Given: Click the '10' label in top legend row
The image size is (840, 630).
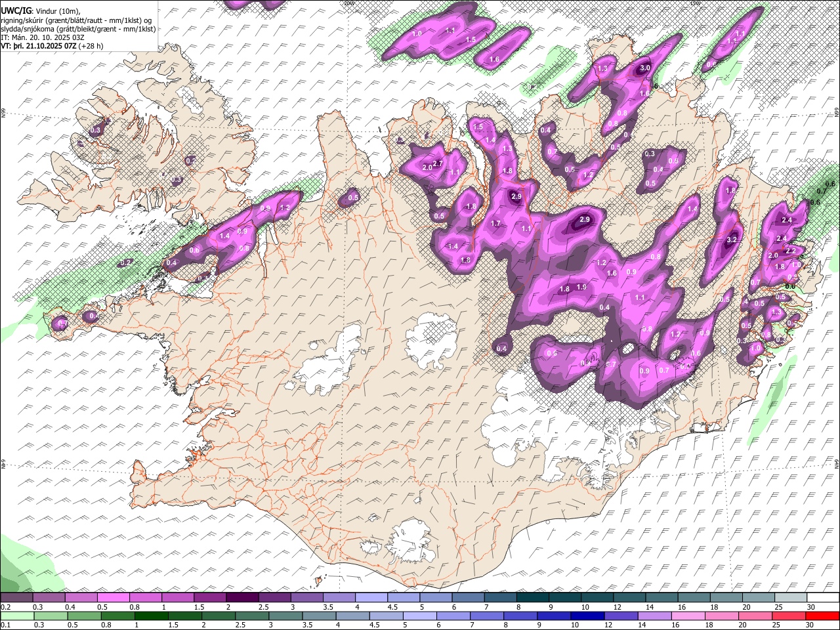Looking at the screenshot, I should (584, 607).
